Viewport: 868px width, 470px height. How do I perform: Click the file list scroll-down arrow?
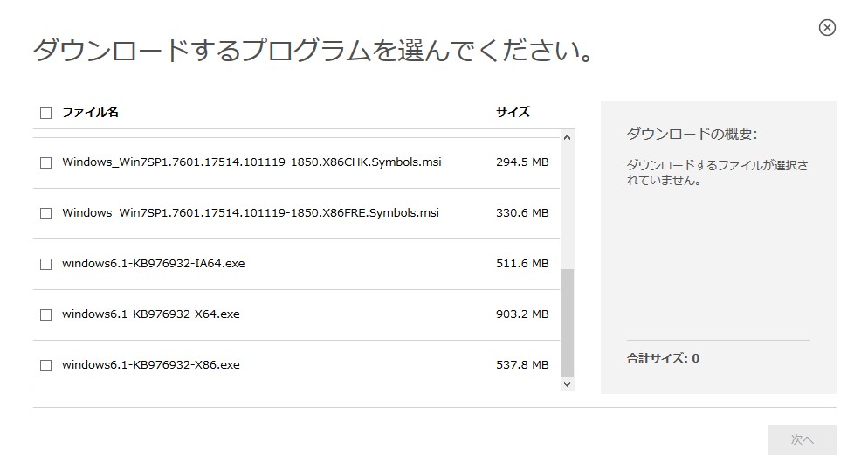(568, 383)
